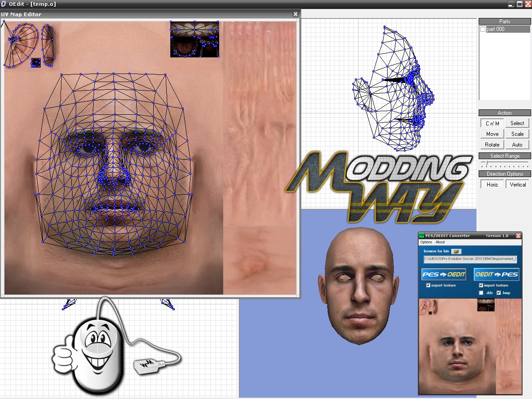The image size is (532, 399).
Task: Open the About menu in converter
Action: (x=440, y=242)
